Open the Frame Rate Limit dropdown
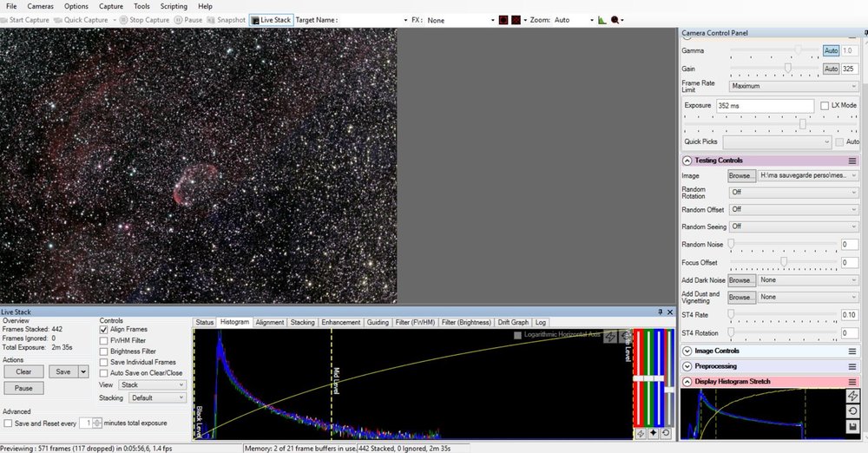This screenshot has width=868, height=453. pyautogui.click(x=793, y=86)
